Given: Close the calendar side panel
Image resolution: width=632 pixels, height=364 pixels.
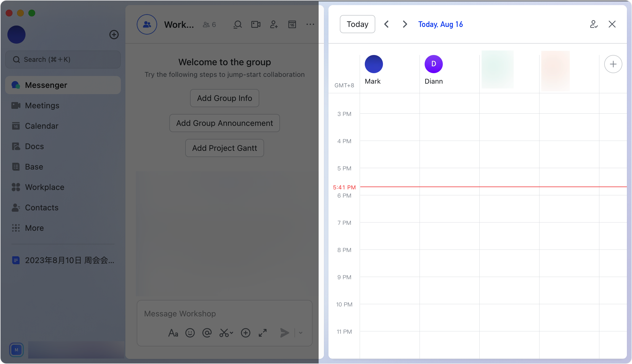Looking at the screenshot, I should point(612,24).
